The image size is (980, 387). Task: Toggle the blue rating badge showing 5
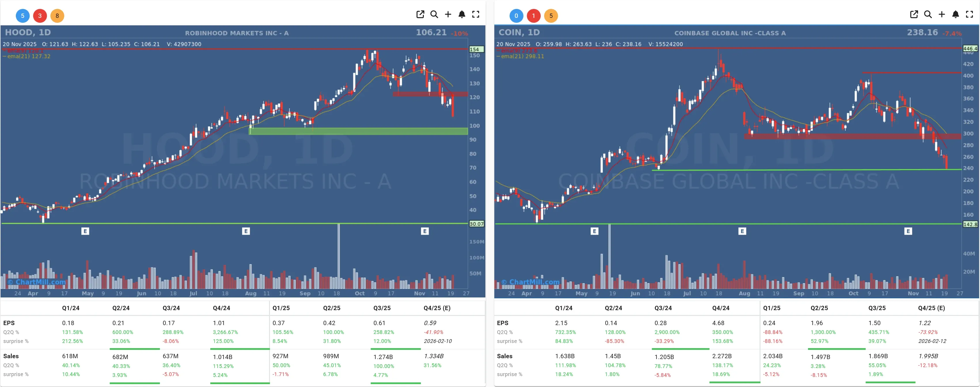point(22,16)
